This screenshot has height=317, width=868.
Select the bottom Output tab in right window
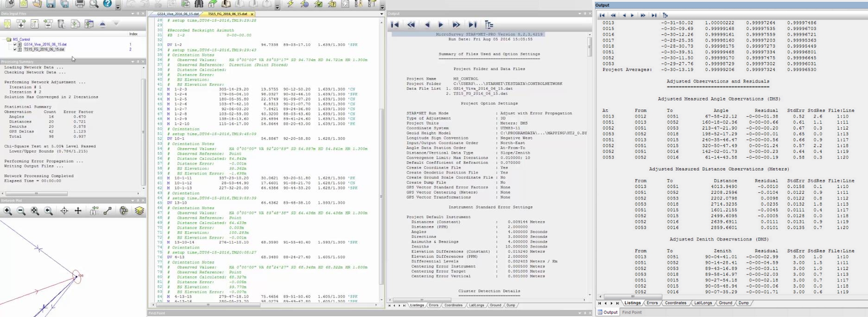click(608, 312)
